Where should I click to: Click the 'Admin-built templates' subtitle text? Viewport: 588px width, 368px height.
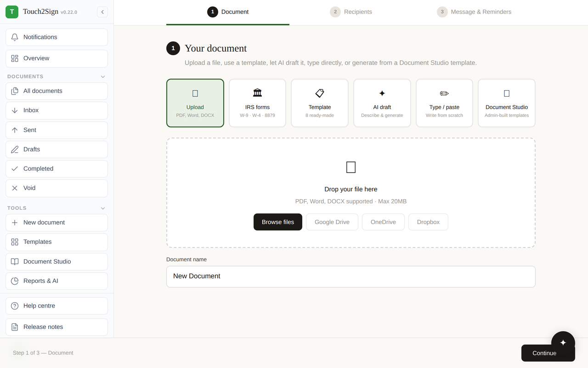(507, 115)
